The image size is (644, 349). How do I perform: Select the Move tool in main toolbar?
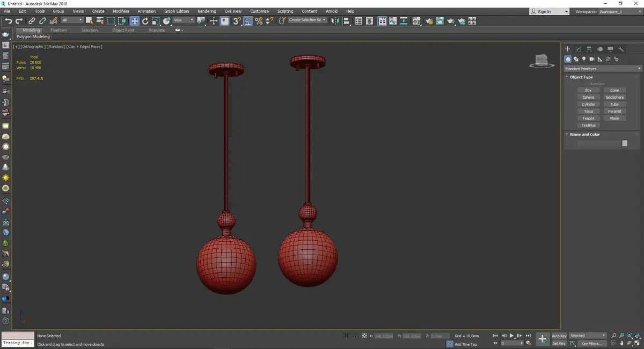pos(134,21)
